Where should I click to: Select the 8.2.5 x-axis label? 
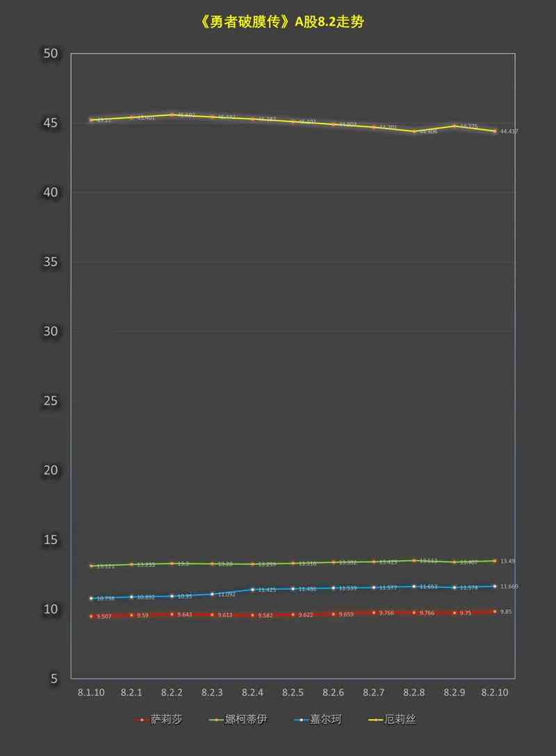pos(293,693)
